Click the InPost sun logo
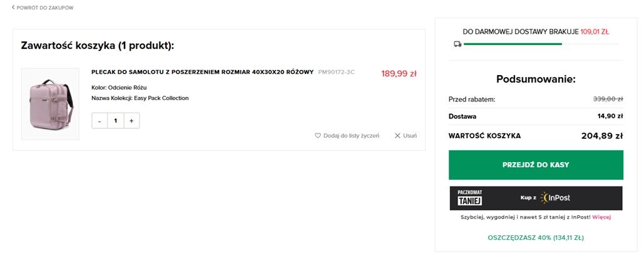644x256 pixels. 544,198
